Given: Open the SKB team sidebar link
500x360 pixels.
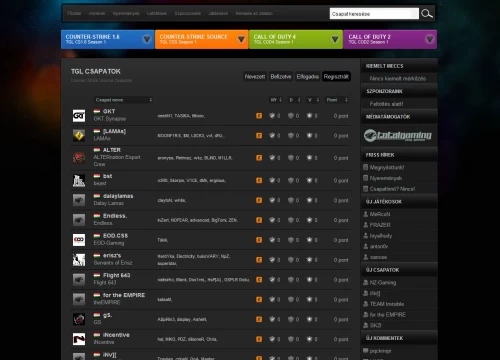Looking at the screenshot, I should point(375,325).
